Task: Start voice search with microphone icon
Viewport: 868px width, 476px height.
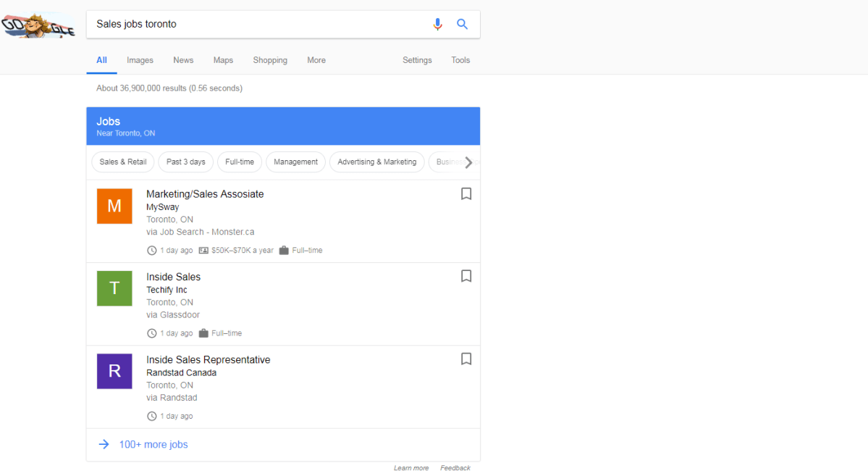Action: click(x=437, y=25)
